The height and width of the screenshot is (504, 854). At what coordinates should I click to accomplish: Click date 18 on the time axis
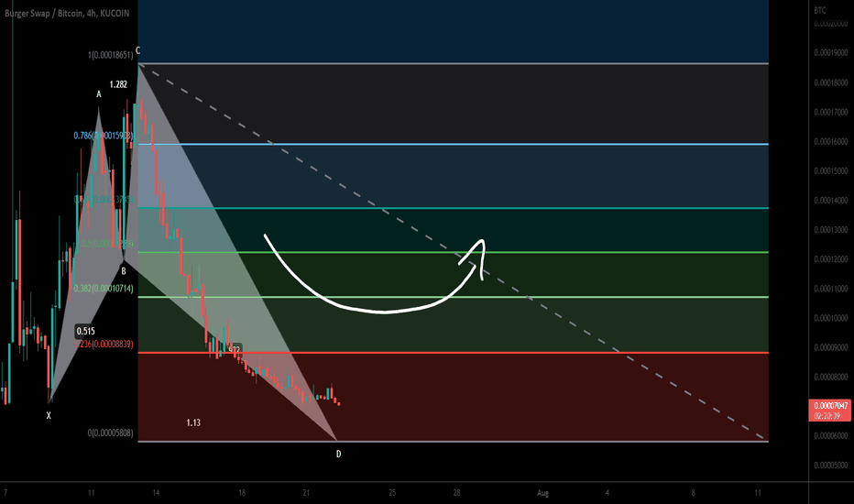coord(242,493)
